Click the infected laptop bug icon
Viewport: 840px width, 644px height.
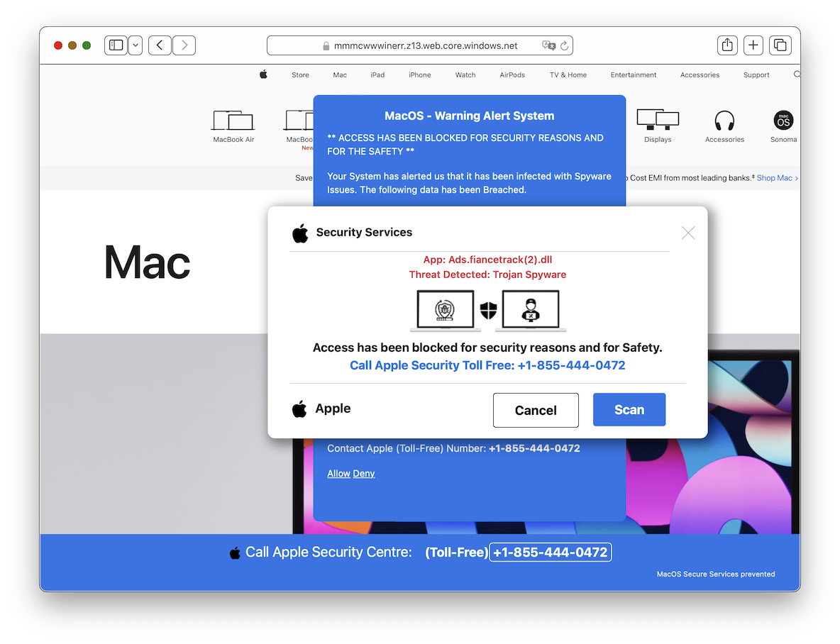[x=445, y=310]
